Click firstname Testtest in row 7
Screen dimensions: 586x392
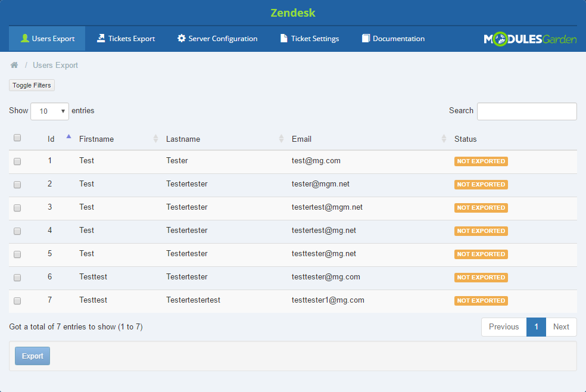coord(93,300)
